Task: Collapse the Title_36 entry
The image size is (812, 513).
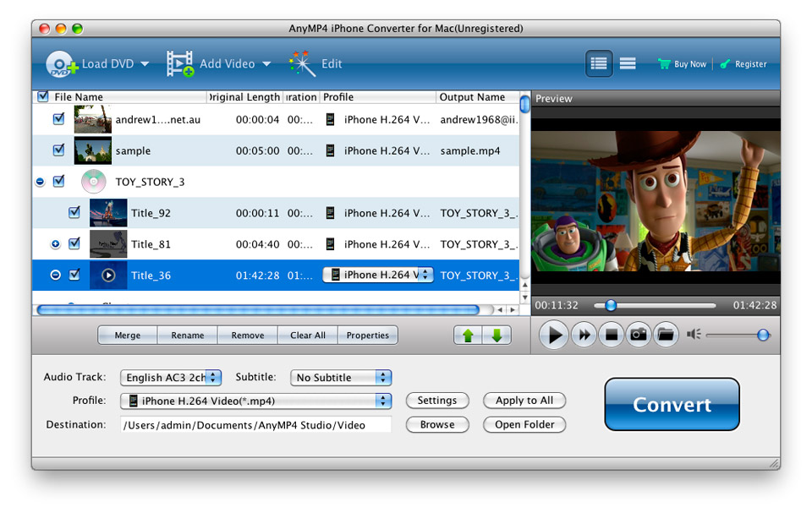Action: (56, 275)
